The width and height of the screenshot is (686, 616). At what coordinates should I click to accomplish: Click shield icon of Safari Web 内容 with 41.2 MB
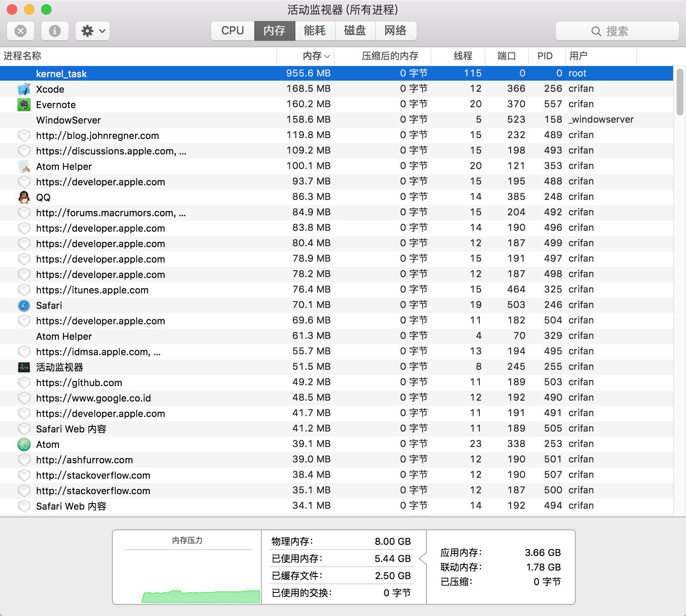pos(24,429)
